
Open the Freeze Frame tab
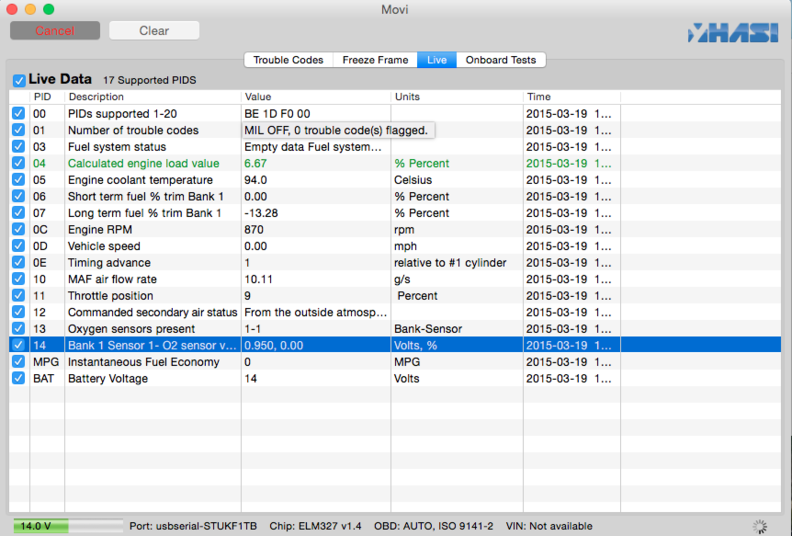tap(375, 60)
